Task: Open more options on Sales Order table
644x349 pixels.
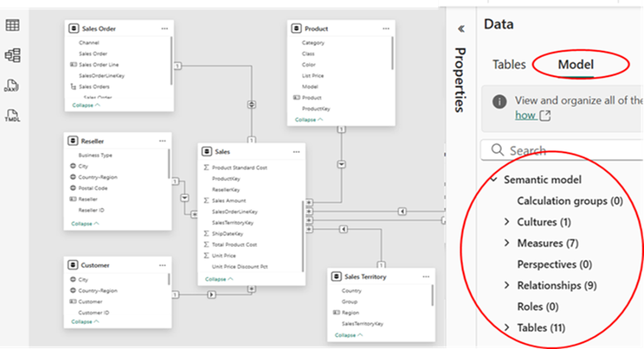Action: coord(165,29)
